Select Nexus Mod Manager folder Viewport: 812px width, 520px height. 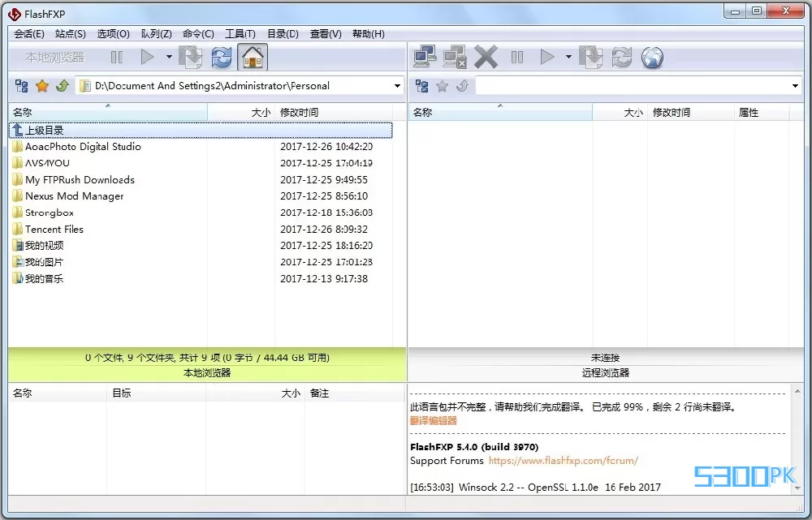coord(74,196)
